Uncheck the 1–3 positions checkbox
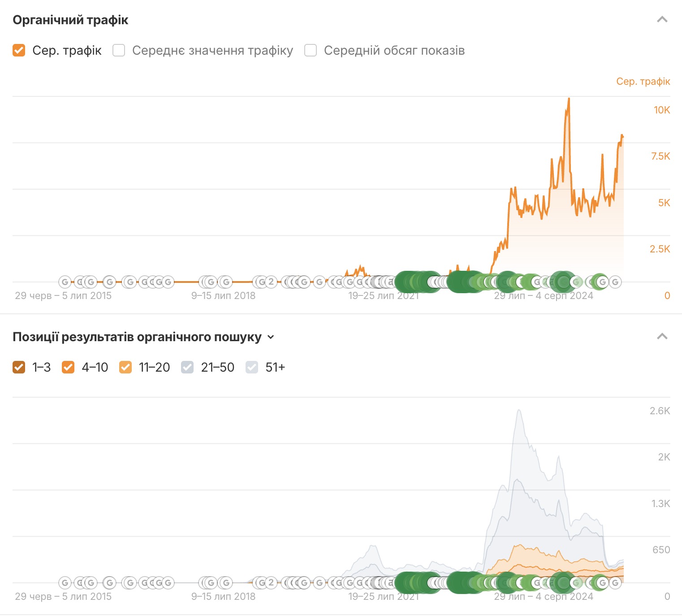Screen dimensions: 682x616 (19, 367)
